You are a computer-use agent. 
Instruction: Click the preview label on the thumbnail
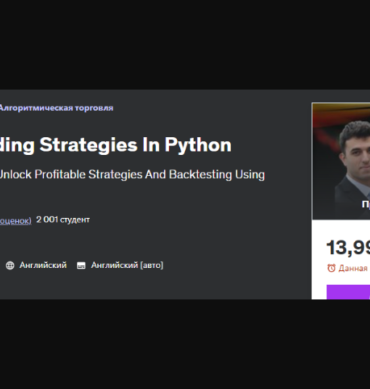(366, 204)
